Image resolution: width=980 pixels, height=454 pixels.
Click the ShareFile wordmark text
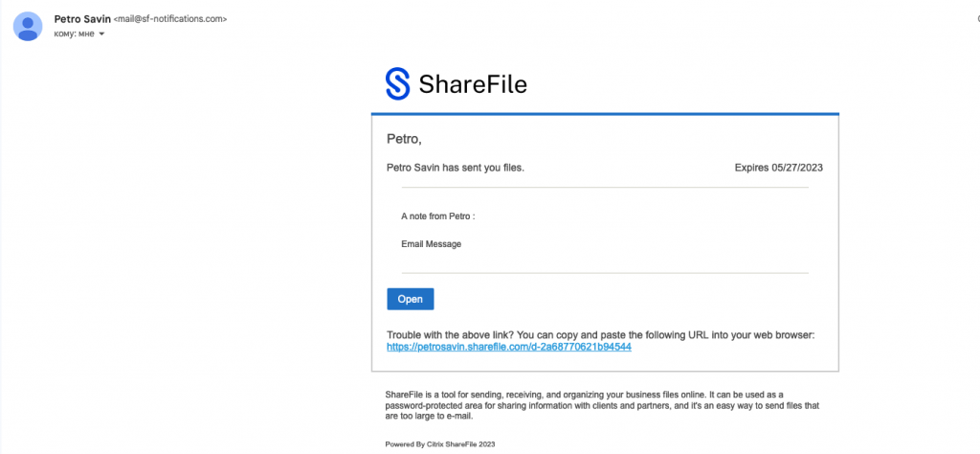[473, 83]
